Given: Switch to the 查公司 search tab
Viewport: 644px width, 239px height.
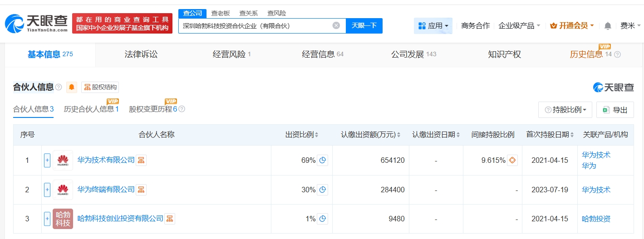Looking at the screenshot, I should point(192,13).
